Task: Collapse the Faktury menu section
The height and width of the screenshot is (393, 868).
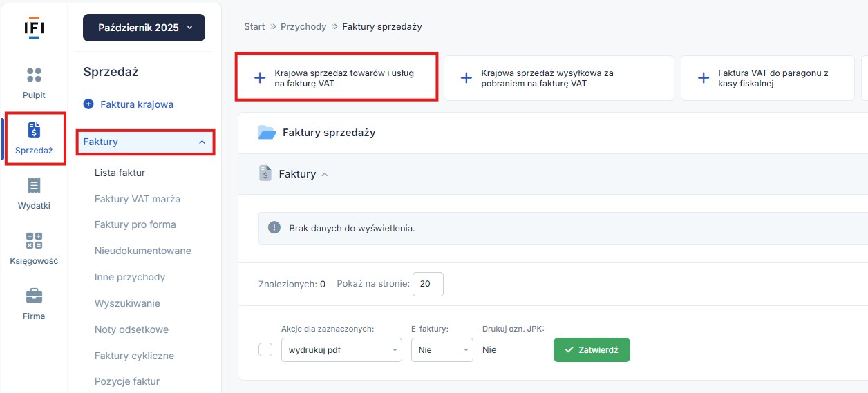Action: pos(202,142)
